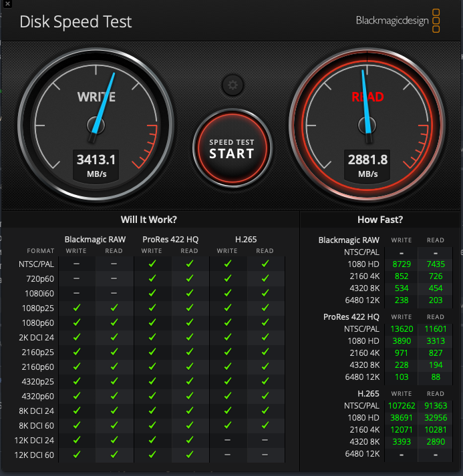Click the WRITE speed gauge
The height and width of the screenshot is (476, 463).
pyautogui.click(x=96, y=125)
